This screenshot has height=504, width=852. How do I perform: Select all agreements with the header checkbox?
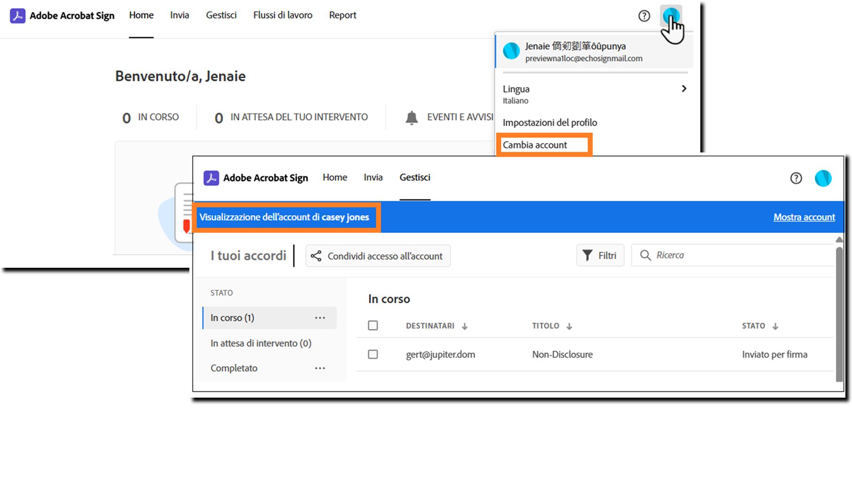point(373,326)
